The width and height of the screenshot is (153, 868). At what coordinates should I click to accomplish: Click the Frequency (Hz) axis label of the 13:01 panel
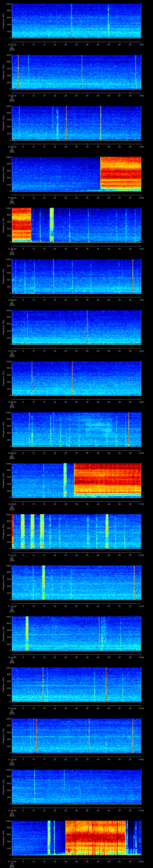pos(4,21)
